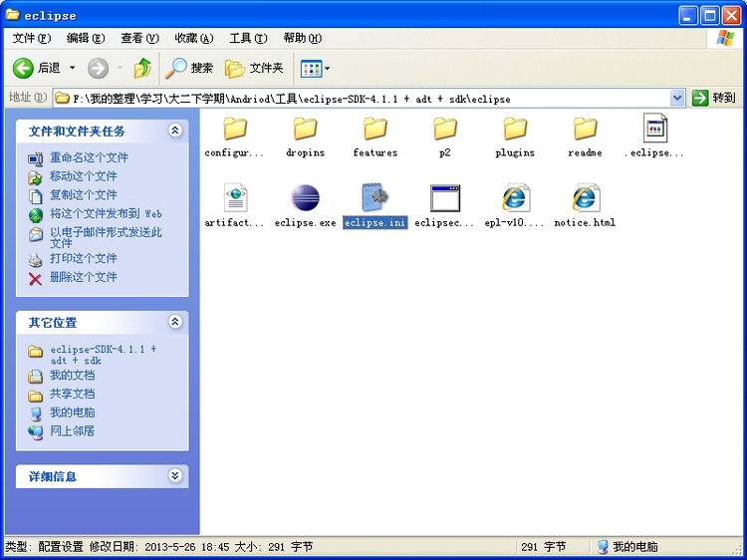
Task: Open the View (查看) menu
Action: 138,38
